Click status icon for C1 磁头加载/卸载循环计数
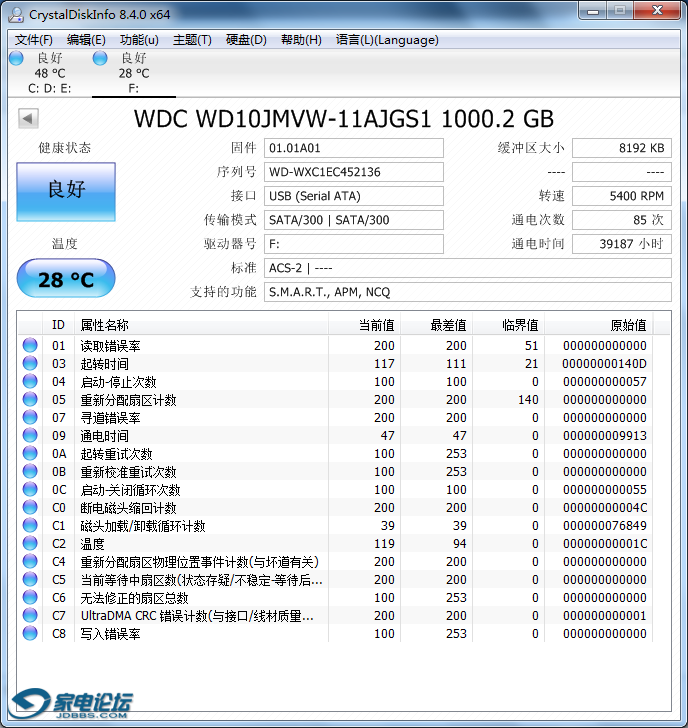 click(x=30, y=525)
